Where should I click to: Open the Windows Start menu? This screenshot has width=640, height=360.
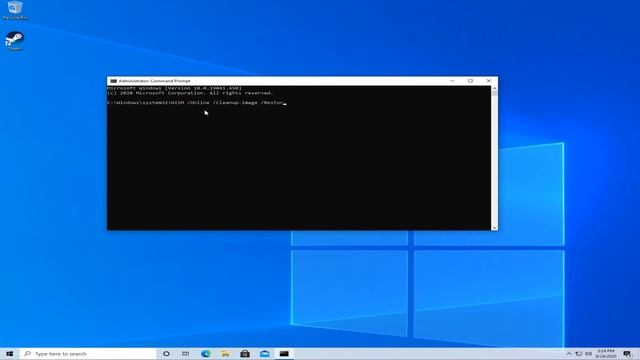coord(9,353)
